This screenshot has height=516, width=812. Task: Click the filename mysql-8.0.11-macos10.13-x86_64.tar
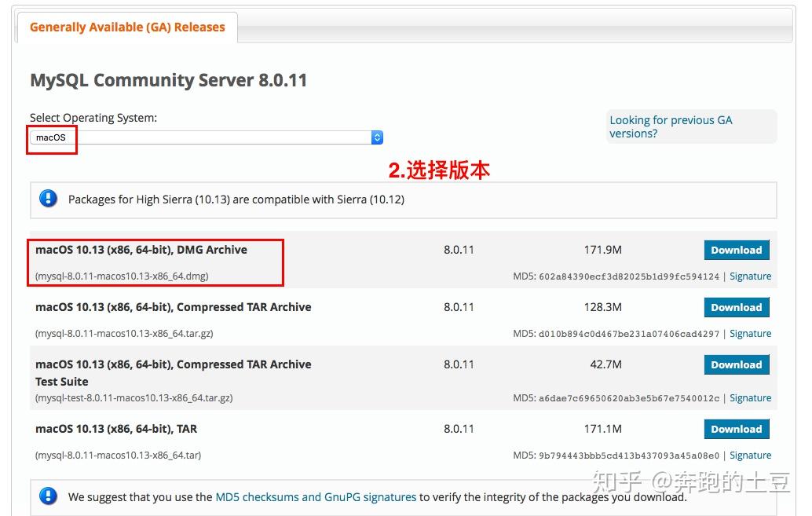click(x=118, y=456)
